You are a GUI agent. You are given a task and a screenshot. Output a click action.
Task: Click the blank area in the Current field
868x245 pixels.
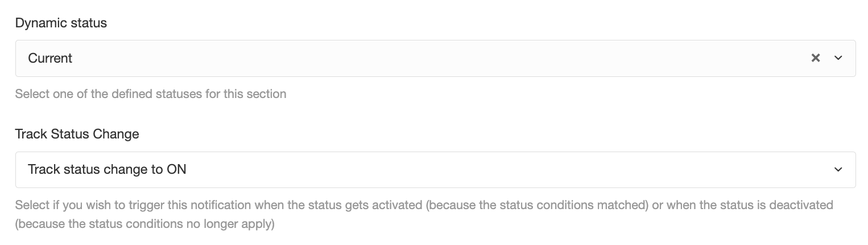click(441, 58)
